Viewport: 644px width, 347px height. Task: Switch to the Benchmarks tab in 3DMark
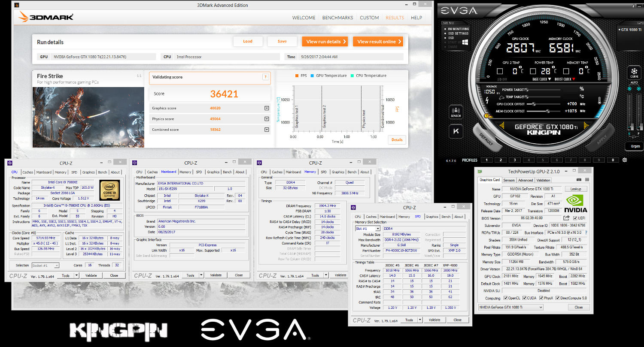click(337, 18)
